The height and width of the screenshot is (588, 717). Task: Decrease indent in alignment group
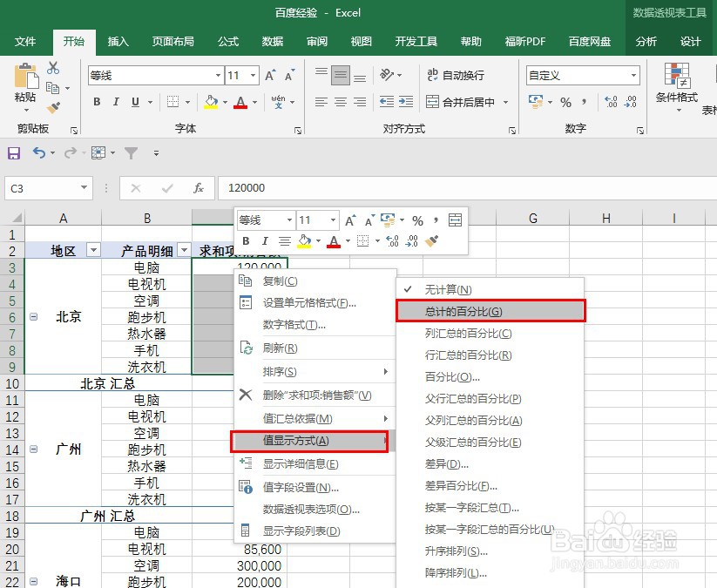tap(387, 102)
